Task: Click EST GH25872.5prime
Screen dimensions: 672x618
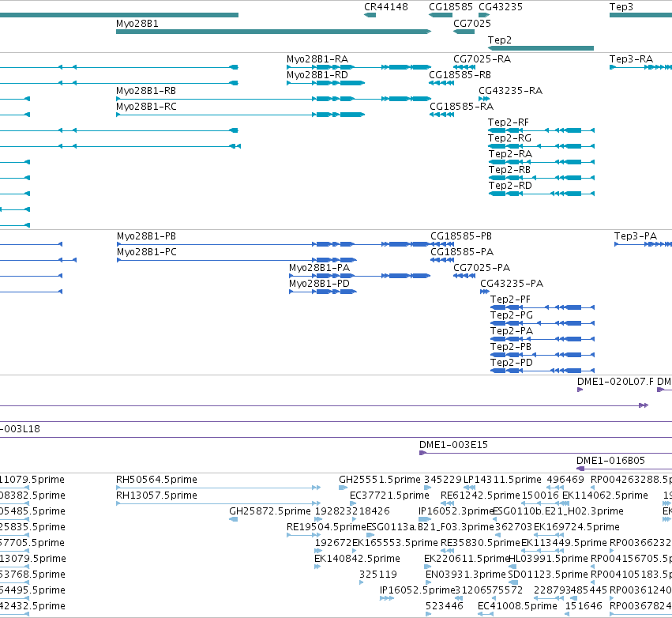Action: coord(234,519)
